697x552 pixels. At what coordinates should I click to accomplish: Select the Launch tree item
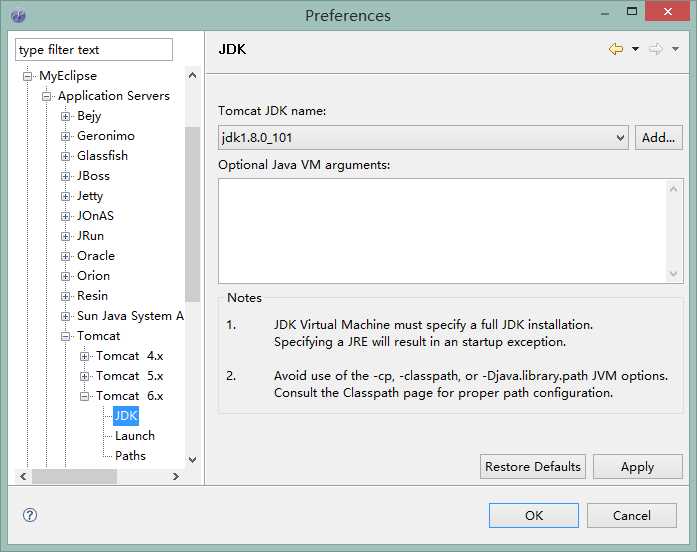click(x=135, y=436)
